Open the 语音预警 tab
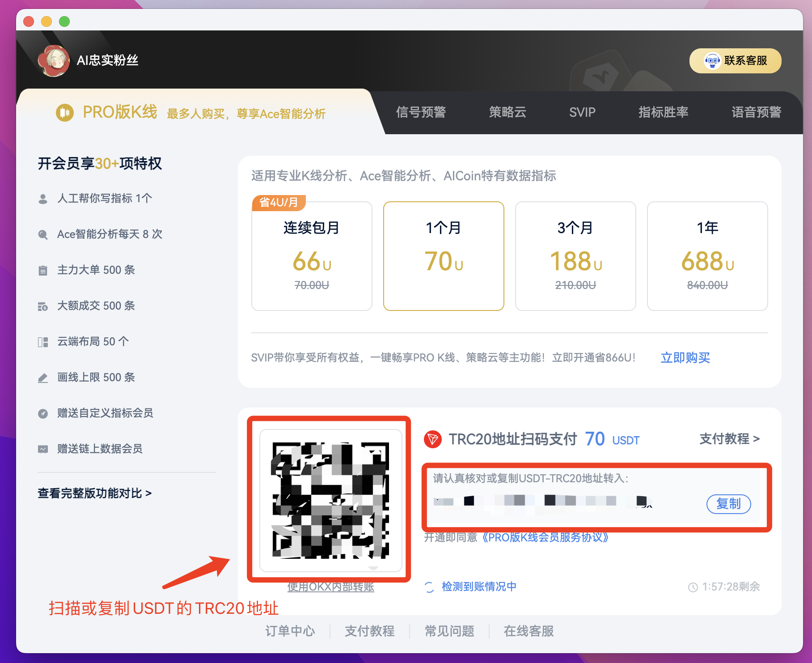The image size is (812, 663). (756, 112)
